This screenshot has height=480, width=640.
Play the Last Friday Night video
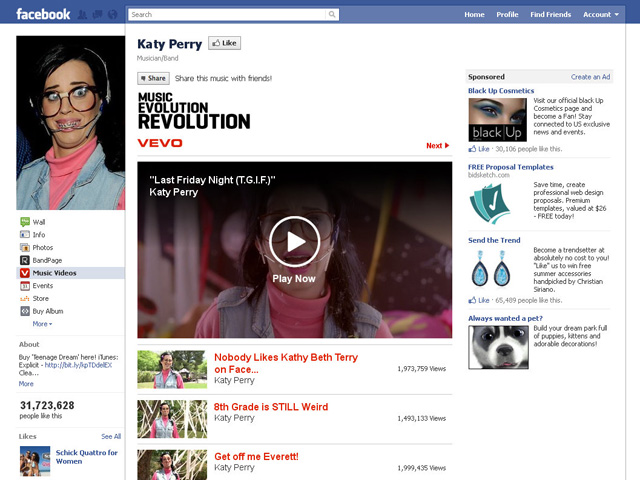click(x=294, y=241)
